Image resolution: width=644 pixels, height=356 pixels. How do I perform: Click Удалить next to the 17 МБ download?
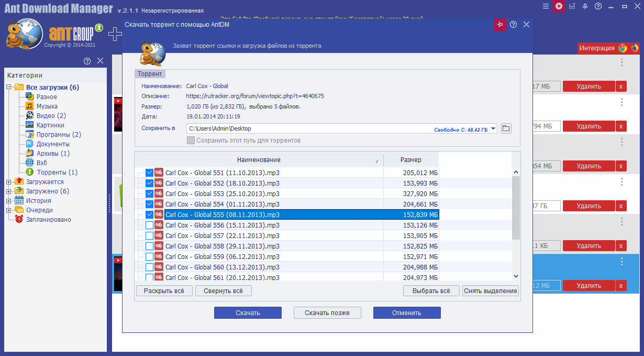tap(589, 87)
